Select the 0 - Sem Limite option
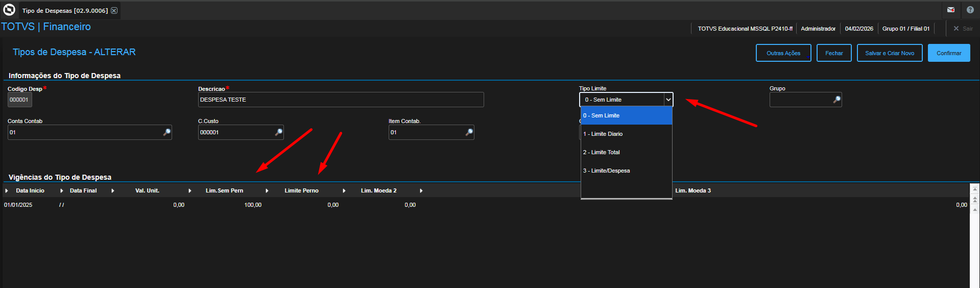 tap(626, 115)
